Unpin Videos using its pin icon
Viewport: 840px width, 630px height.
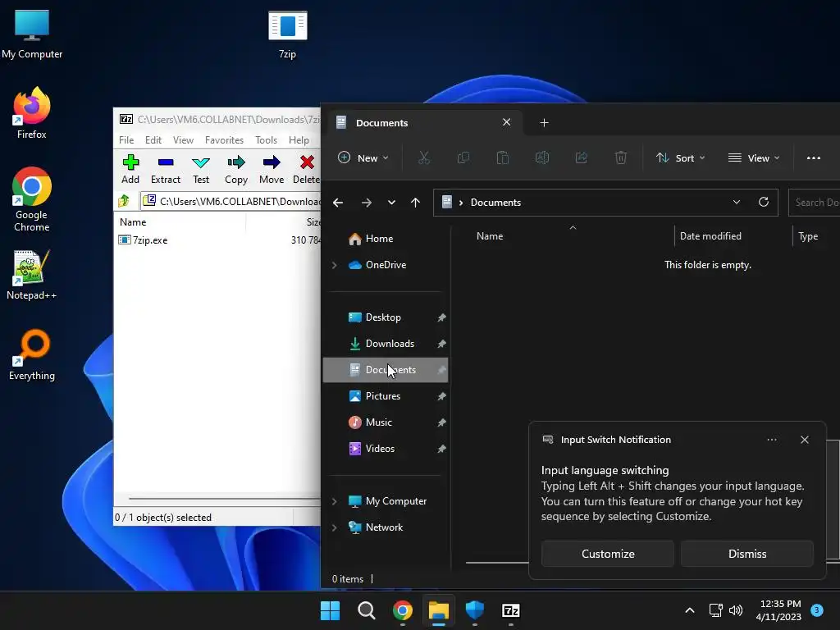(441, 449)
